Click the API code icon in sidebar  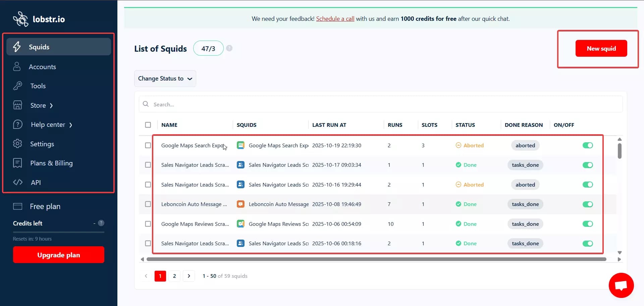click(17, 182)
